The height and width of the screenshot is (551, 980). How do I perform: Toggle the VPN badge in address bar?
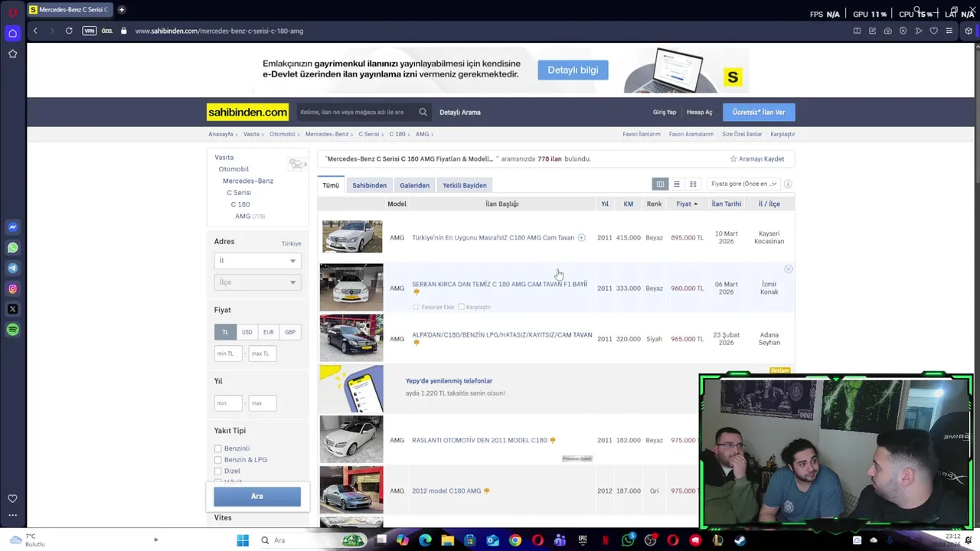90,31
